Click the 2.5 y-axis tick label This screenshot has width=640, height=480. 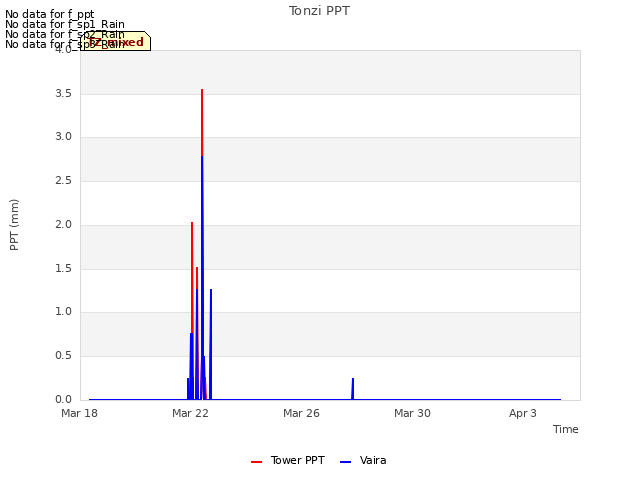pyautogui.click(x=63, y=180)
